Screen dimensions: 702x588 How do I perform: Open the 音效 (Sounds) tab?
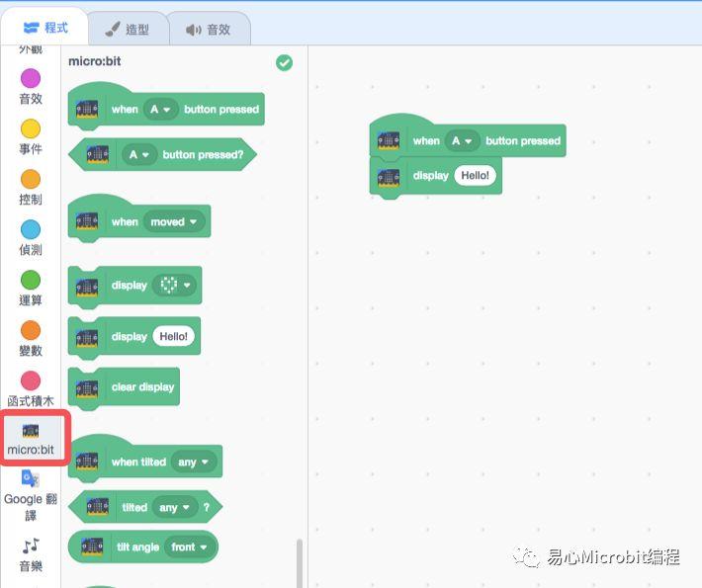tap(209, 30)
